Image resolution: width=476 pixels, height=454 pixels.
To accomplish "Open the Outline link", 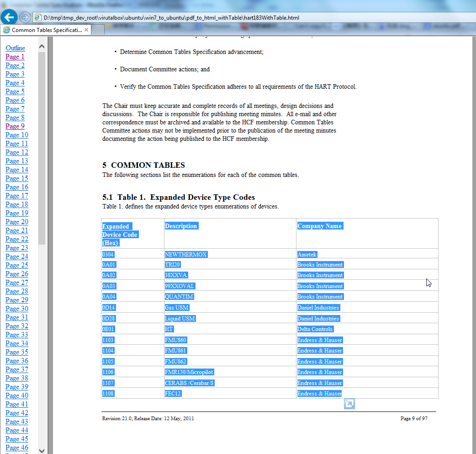I will (15, 48).
